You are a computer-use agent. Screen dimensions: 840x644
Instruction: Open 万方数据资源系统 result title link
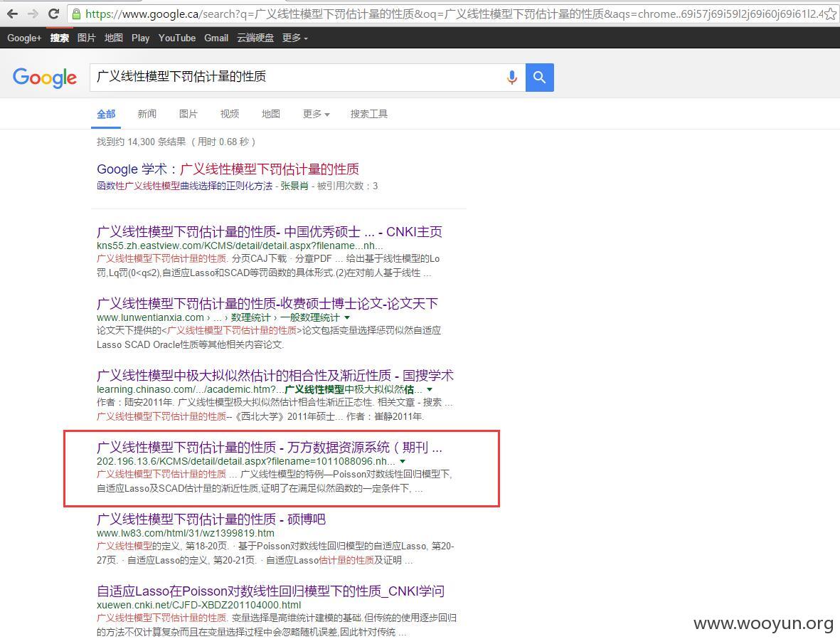point(270,447)
